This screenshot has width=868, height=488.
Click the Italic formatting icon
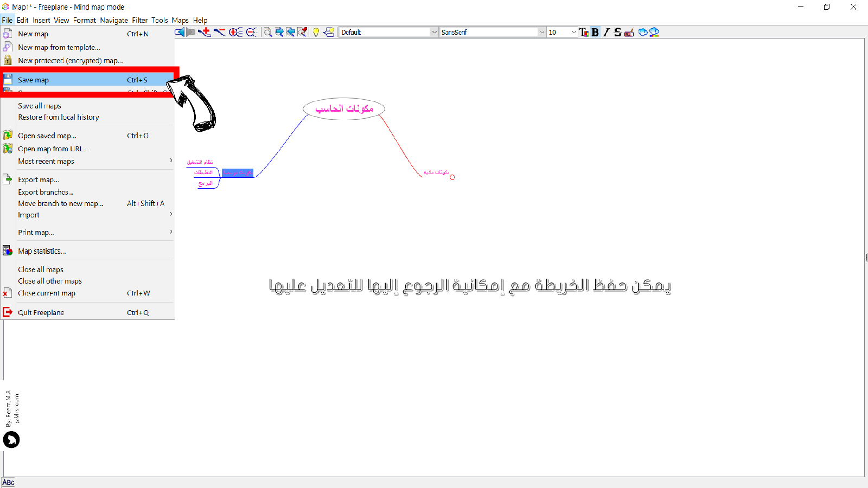[607, 33]
